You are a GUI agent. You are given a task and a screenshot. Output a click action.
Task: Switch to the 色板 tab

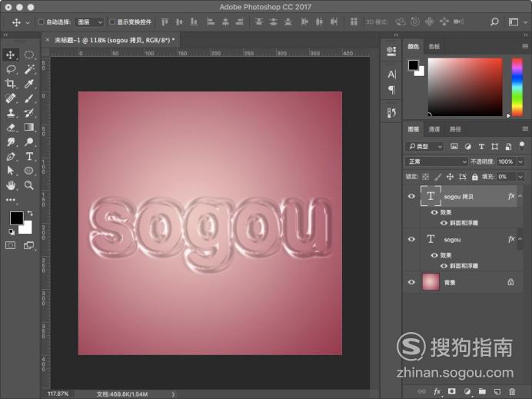click(434, 46)
